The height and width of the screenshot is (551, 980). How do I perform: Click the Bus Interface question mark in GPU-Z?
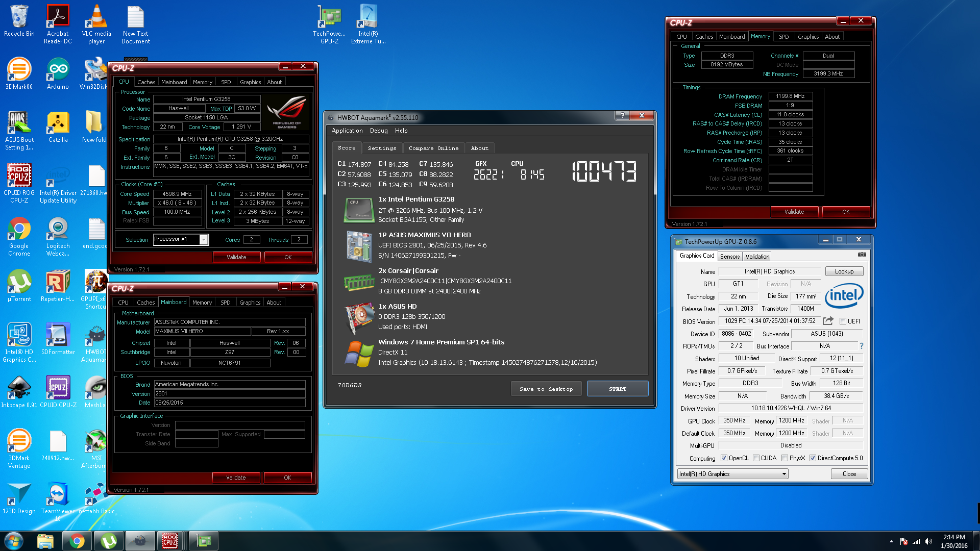[862, 346]
